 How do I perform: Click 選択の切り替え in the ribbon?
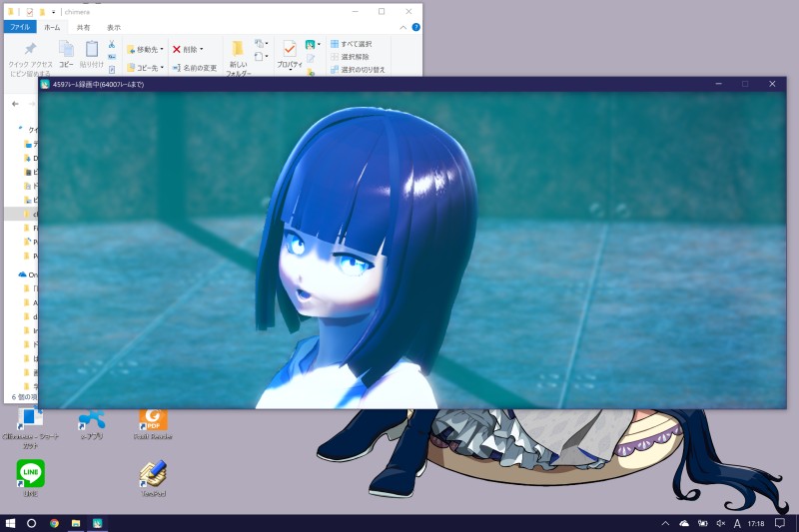(358, 69)
